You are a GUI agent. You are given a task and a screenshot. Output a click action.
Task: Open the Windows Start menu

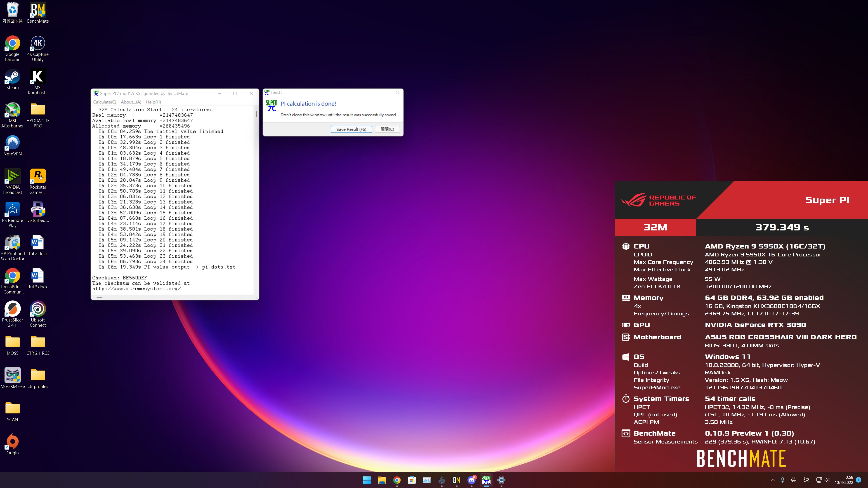367,480
